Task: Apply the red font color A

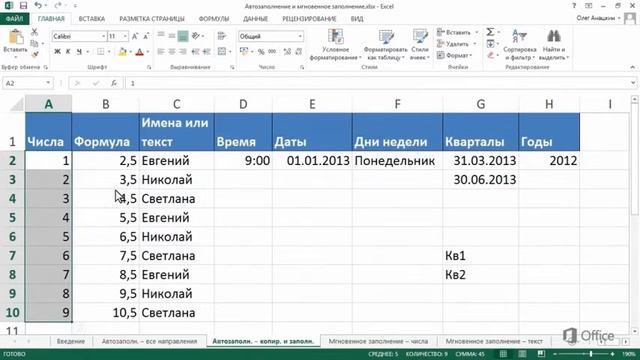Action: [140, 51]
